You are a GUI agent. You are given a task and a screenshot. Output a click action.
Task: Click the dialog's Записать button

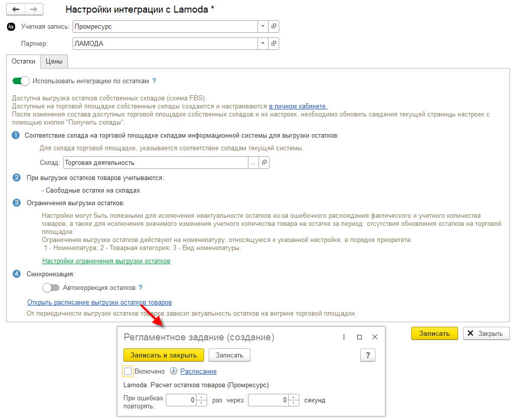point(229,355)
